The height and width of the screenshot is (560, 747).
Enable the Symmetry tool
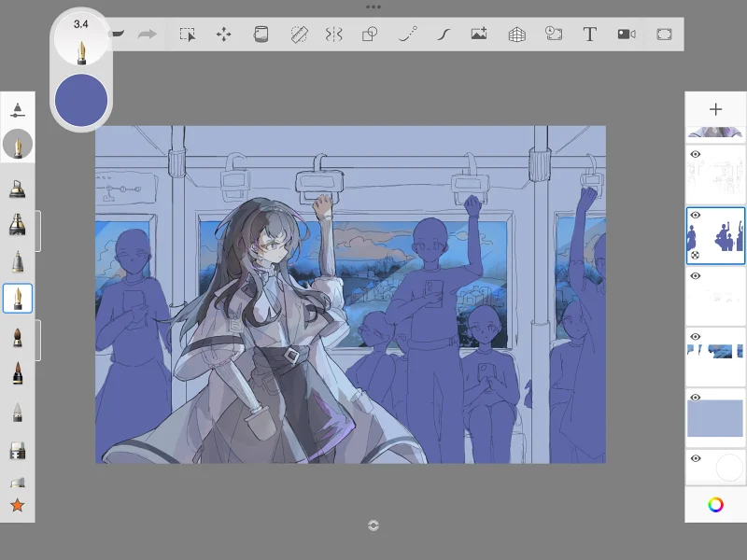tap(334, 35)
